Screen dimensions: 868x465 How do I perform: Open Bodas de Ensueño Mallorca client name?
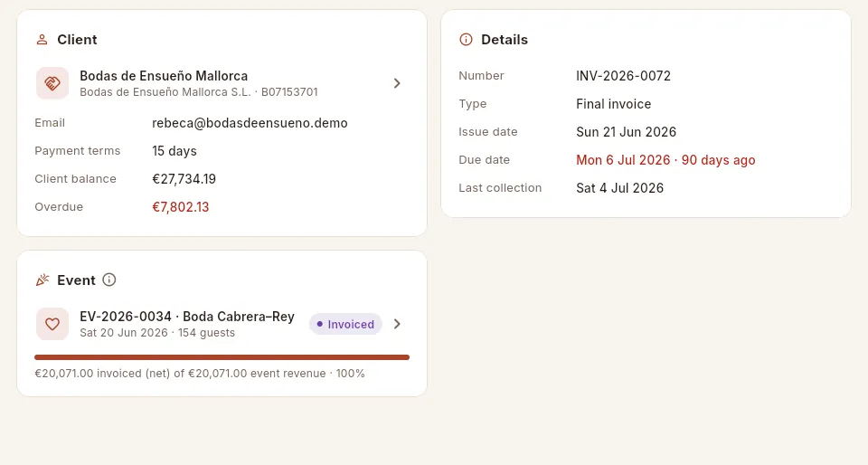164,76
